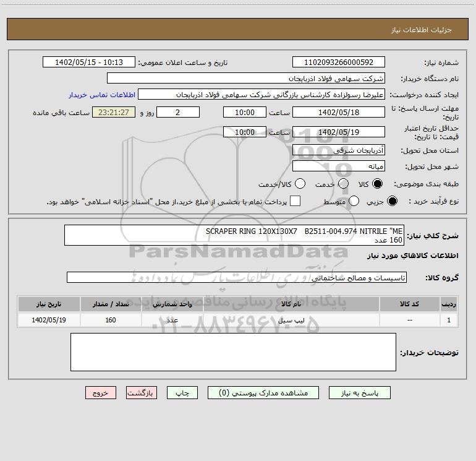Open اطلاعات تماس خریدار link
This screenshot has width=476, height=461.
[102, 95]
